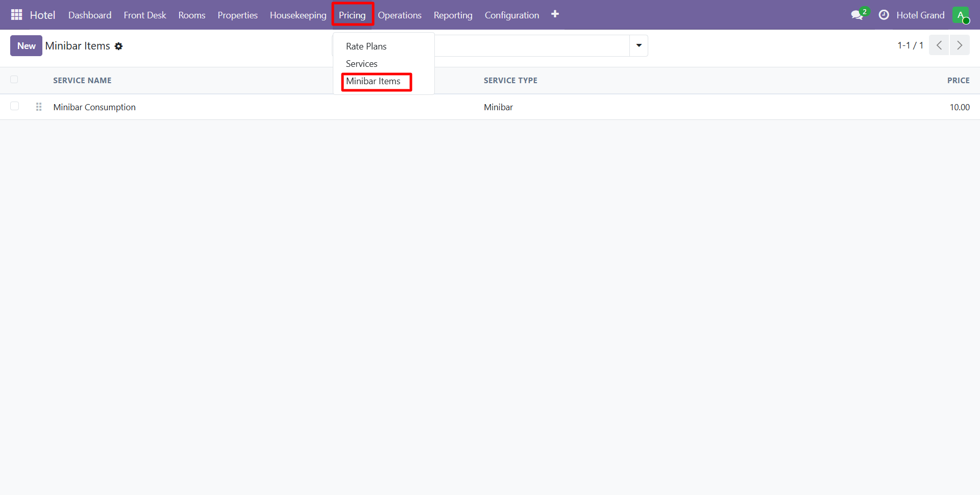Go to previous page with left chevron

pyautogui.click(x=939, y=45)
